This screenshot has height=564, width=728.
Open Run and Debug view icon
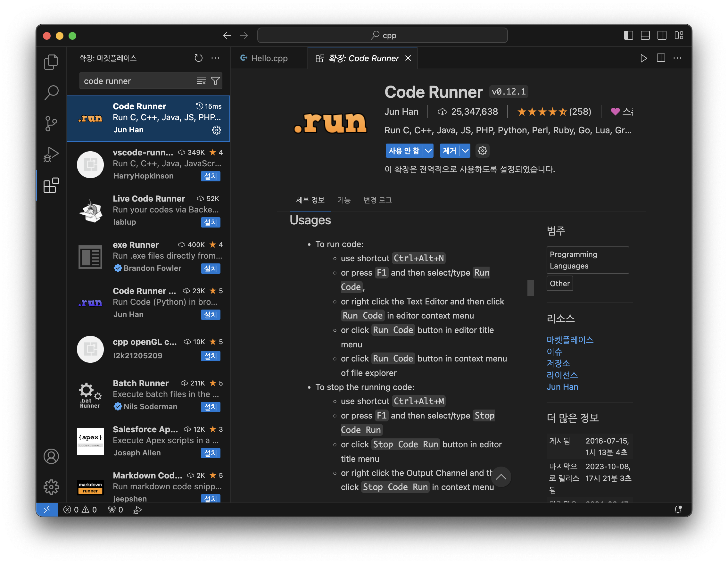(x=51, y=154)
